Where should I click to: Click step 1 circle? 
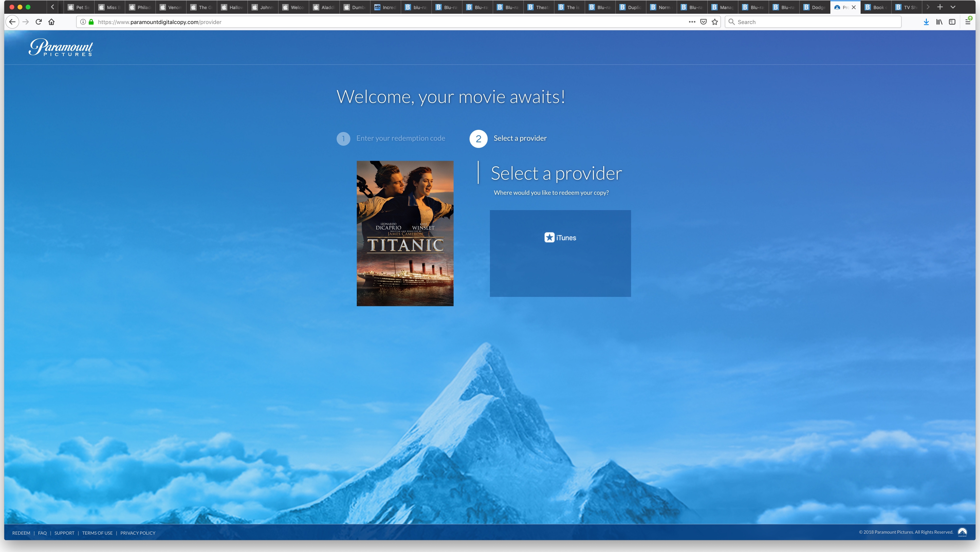(x=343, y=139)
